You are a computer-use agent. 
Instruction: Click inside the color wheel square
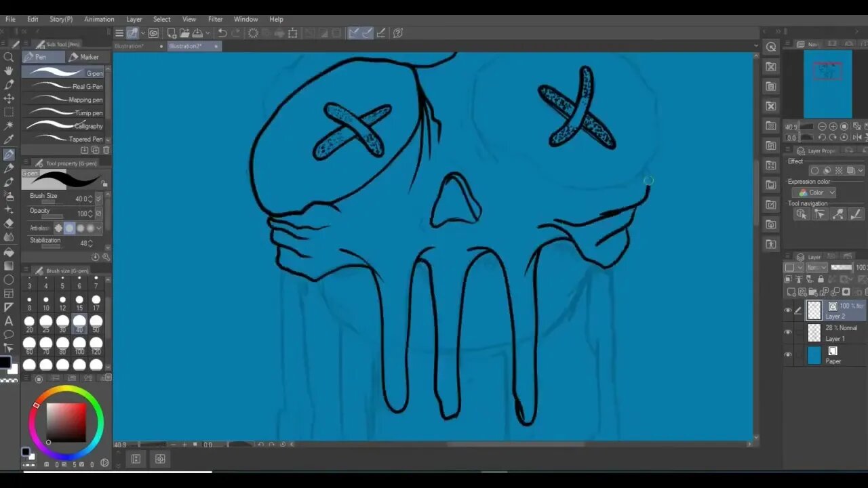coord(66,422)
